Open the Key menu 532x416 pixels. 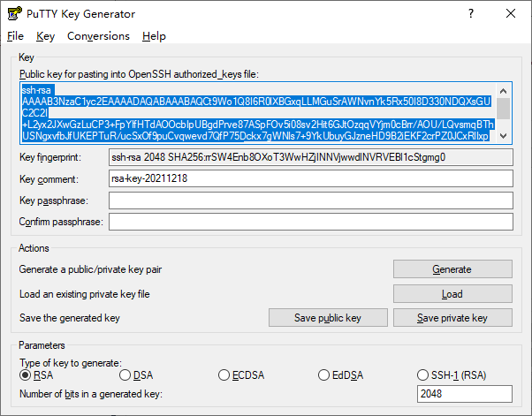pyautogui.click(x=45, y=36)
